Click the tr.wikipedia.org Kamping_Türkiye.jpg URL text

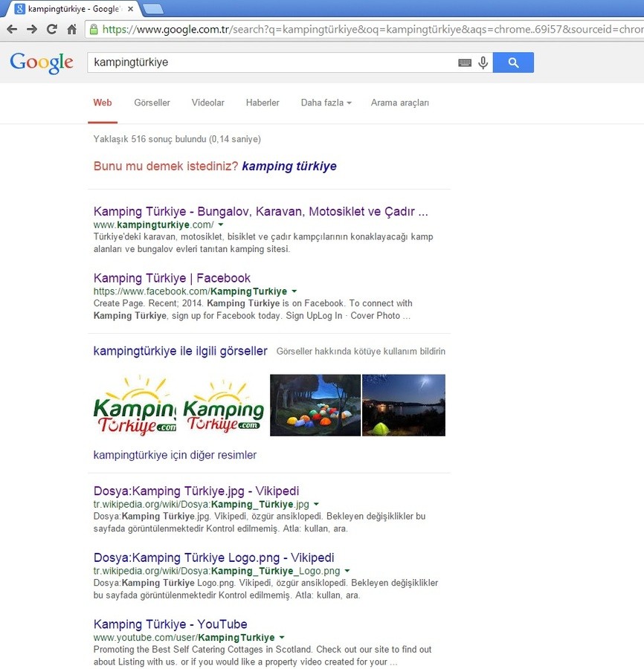[x=201, y=504]
